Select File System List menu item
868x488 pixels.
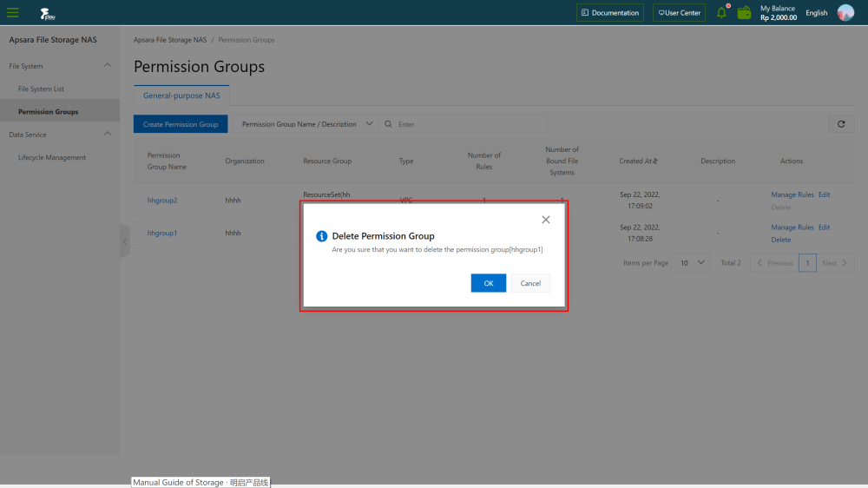click(x=41, y=89)
